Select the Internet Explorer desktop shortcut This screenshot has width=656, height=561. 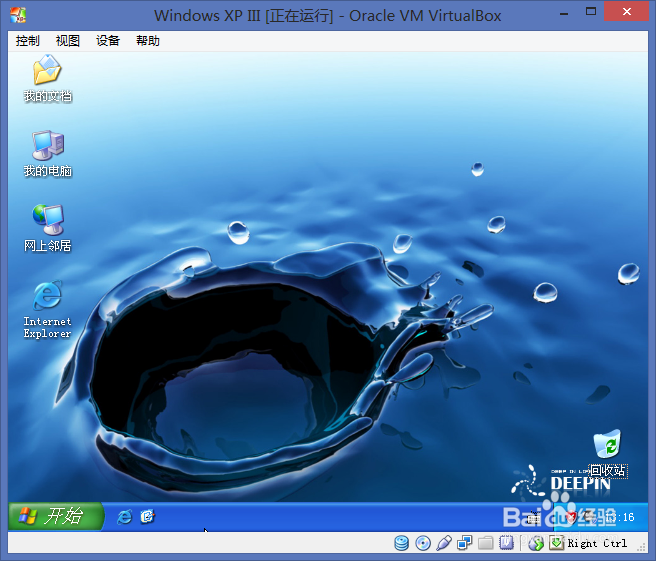tap(47, 310)
